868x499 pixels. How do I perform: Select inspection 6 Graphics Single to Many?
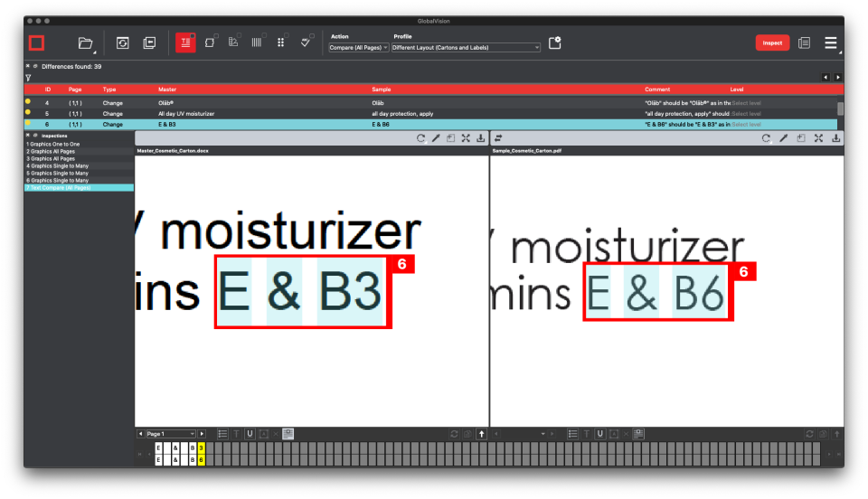click(79, 180)
